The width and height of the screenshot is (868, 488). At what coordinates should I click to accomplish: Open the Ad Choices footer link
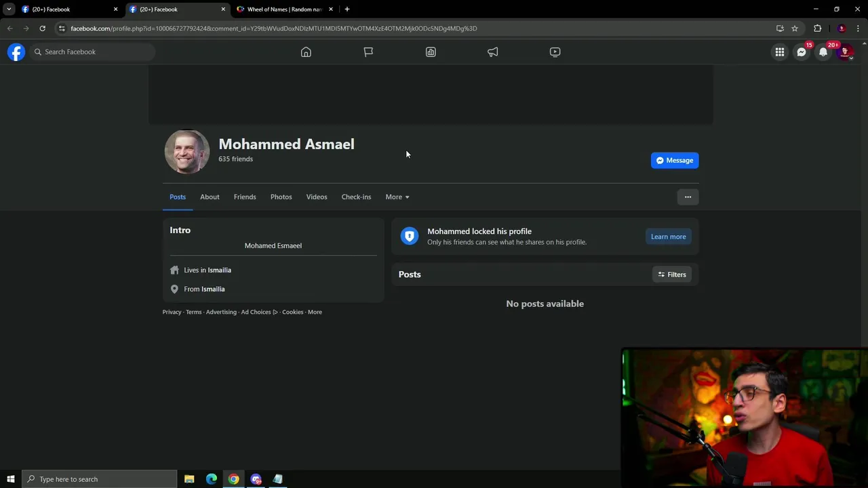[259, 312]
